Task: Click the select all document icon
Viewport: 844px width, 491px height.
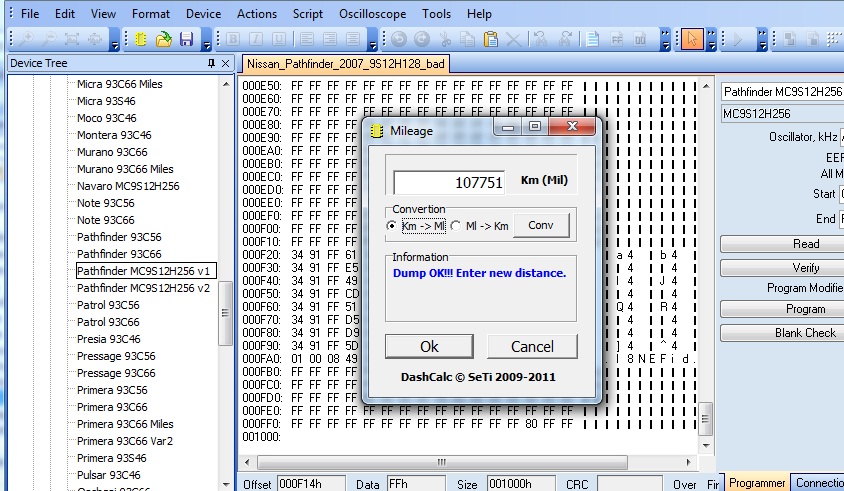Action: [593, 39]
